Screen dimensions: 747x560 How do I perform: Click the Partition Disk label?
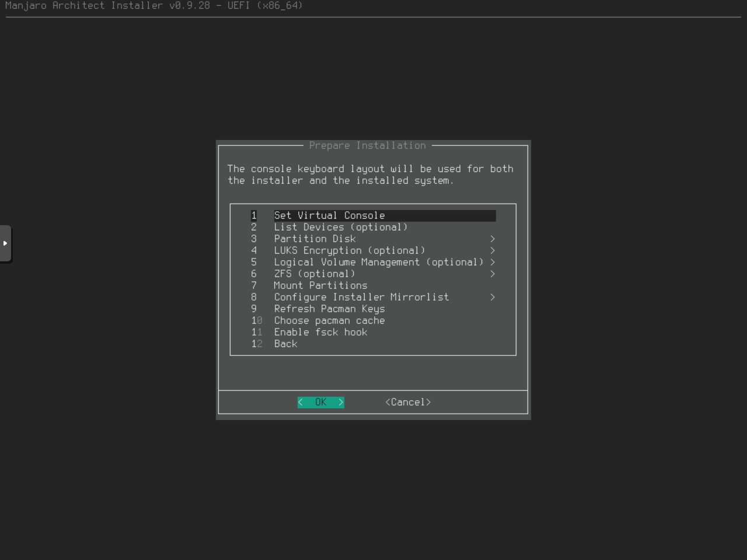[315, 239]
